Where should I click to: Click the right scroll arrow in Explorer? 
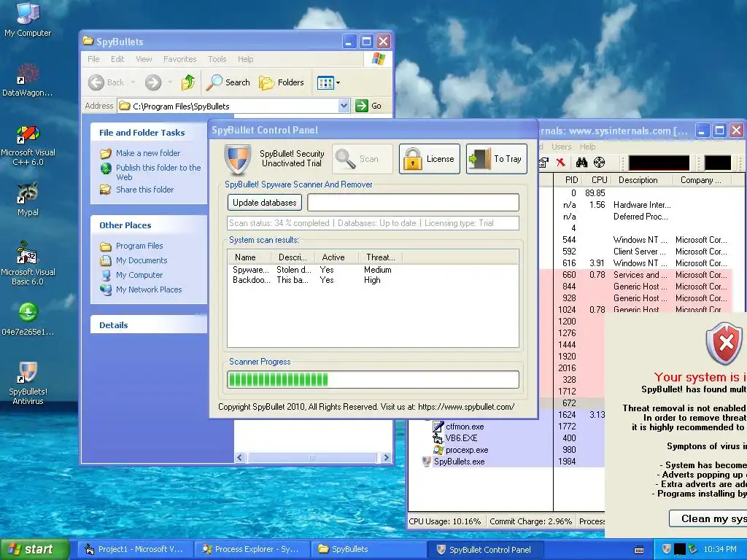pos(386,458)
